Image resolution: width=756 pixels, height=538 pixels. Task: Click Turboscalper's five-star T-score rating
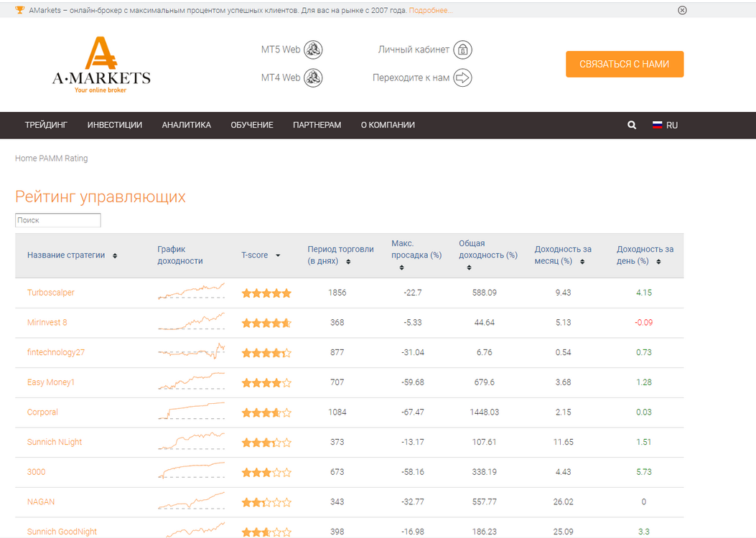tap(266, 293)
